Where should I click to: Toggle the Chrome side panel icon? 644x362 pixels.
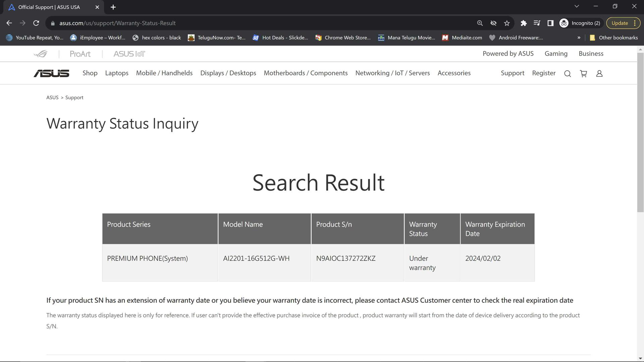click(550, 23)
